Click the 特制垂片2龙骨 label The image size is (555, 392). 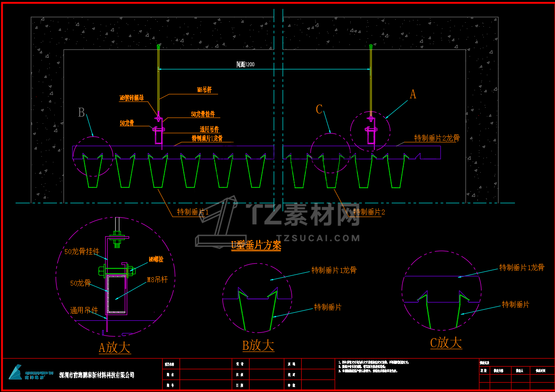[437, 138]
